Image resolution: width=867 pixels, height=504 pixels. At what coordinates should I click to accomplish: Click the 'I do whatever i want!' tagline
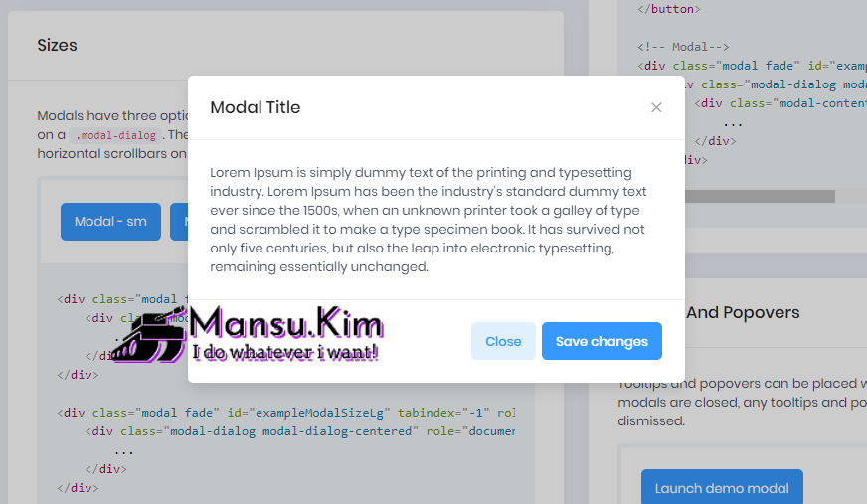tap(284, 352)
